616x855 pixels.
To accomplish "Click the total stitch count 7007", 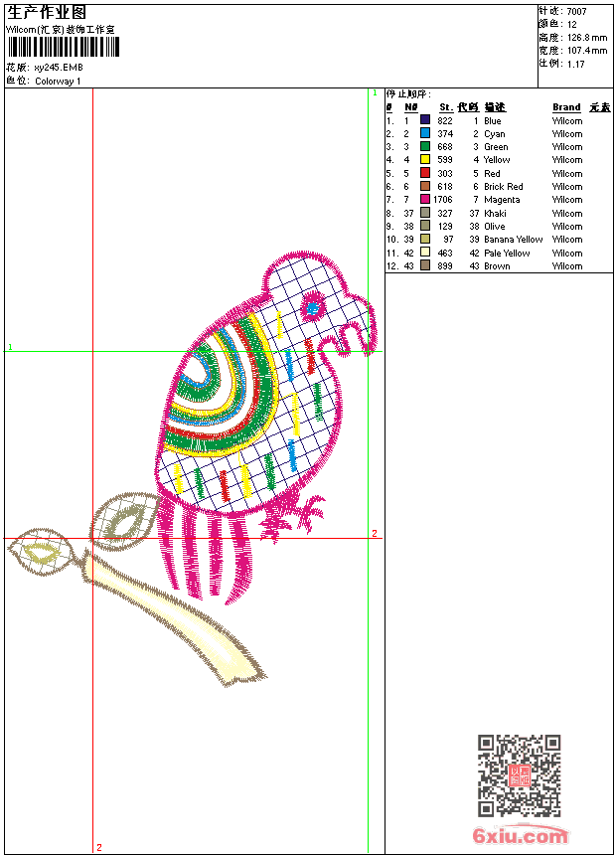I will coord(576,12).
